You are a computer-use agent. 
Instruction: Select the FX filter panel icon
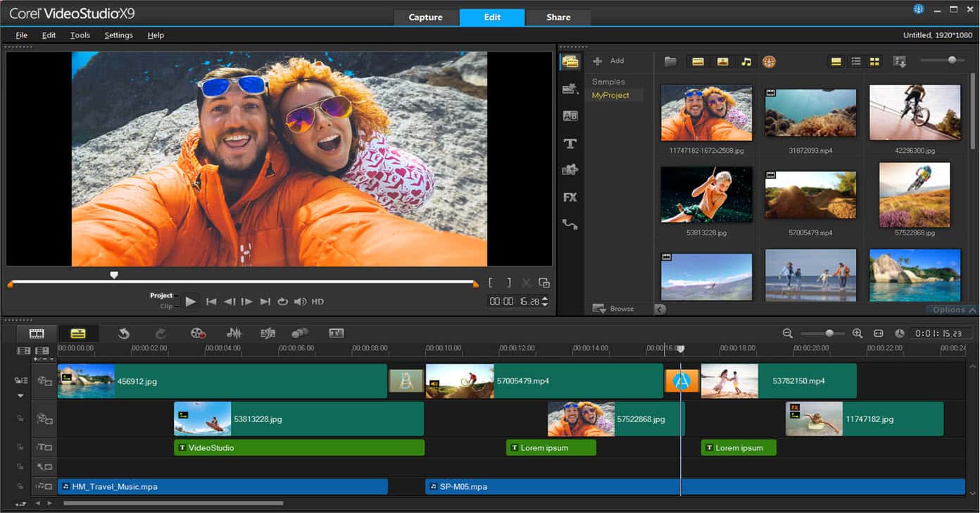(x=570, y=197)
